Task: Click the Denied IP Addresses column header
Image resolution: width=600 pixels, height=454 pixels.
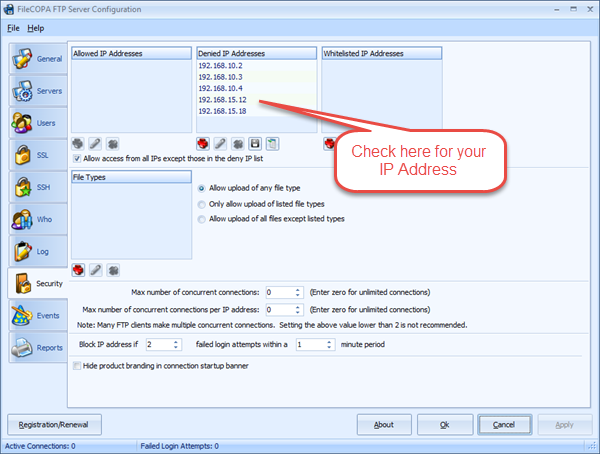Action: [x=256, y=53]
